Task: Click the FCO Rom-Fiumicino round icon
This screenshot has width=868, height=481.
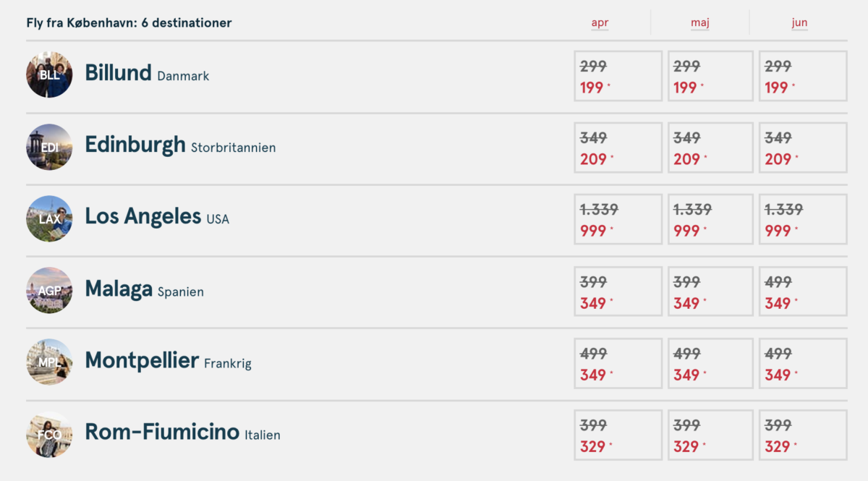Action: click(49, 434)
